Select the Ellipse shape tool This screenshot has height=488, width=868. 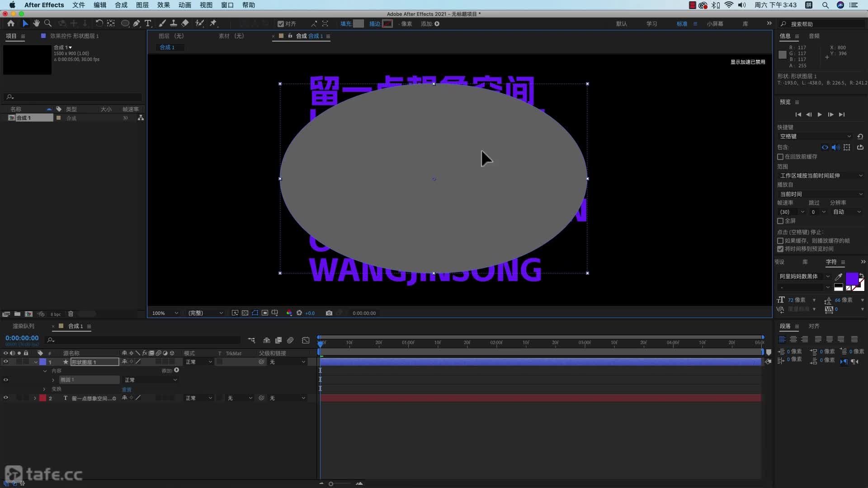(x=125, y=23)
